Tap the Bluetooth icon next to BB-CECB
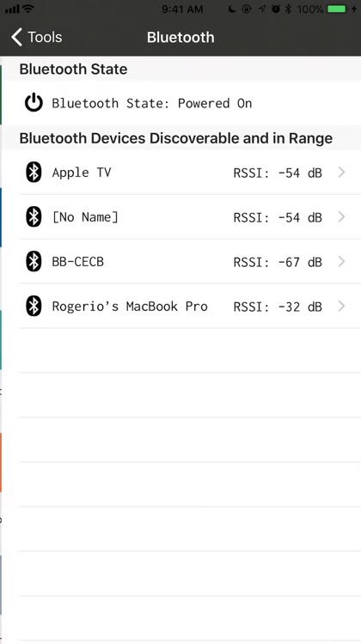The height and width of the screenshot is (644, 361). pos(34,262)
